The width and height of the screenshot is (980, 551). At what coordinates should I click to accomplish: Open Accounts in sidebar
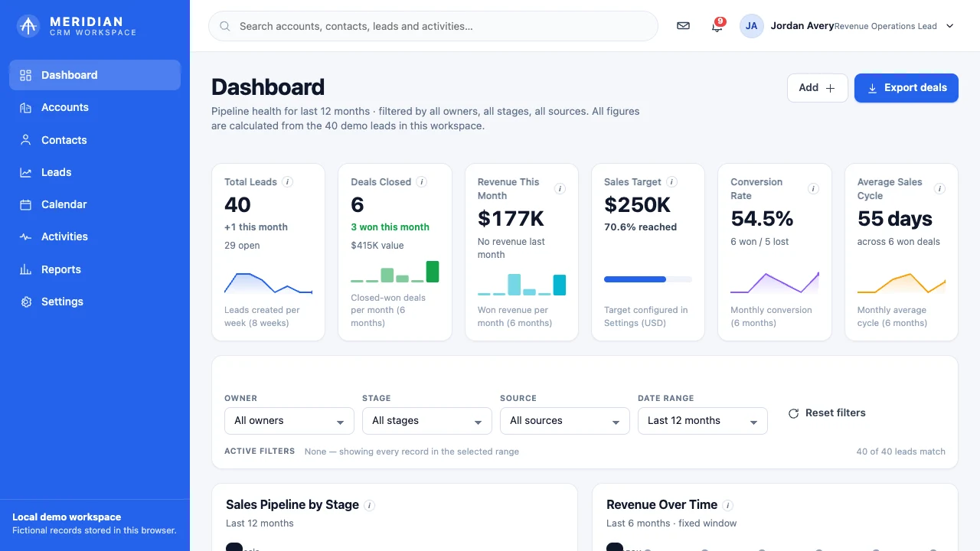click(95, 107)
